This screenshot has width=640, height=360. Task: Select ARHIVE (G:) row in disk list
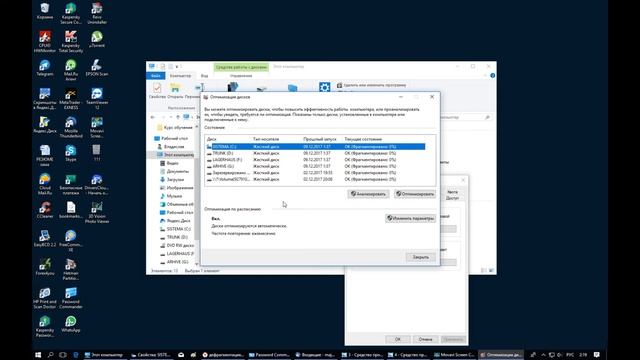315,166
